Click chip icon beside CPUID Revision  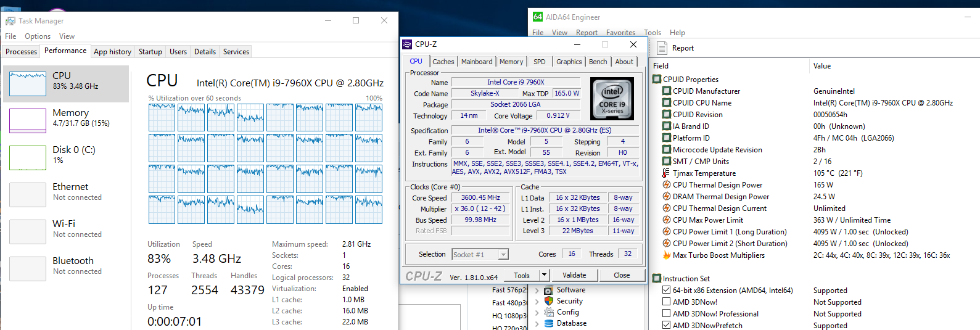coord(667,114)
